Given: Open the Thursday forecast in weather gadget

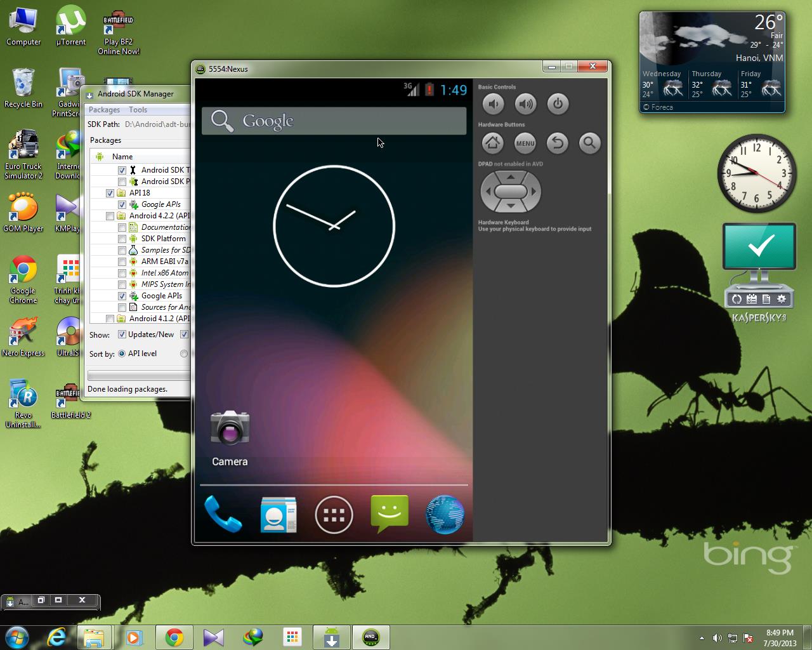Looking at the screenshot, I should [x=713, y=84].
